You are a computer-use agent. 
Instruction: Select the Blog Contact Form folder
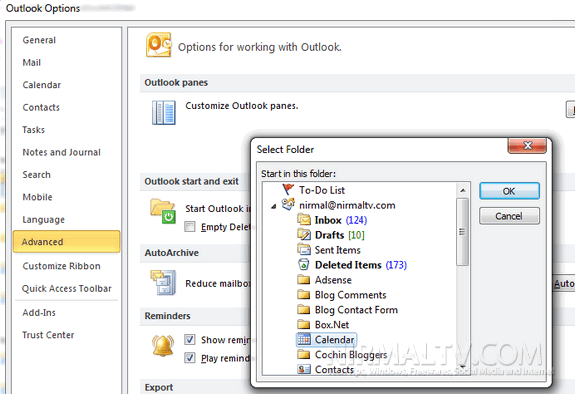point(356,310)
